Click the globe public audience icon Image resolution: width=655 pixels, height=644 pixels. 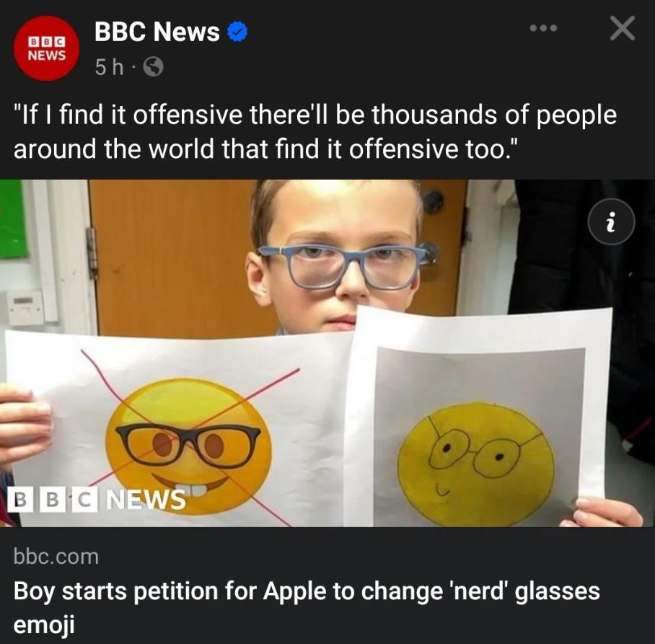point(154,68)
